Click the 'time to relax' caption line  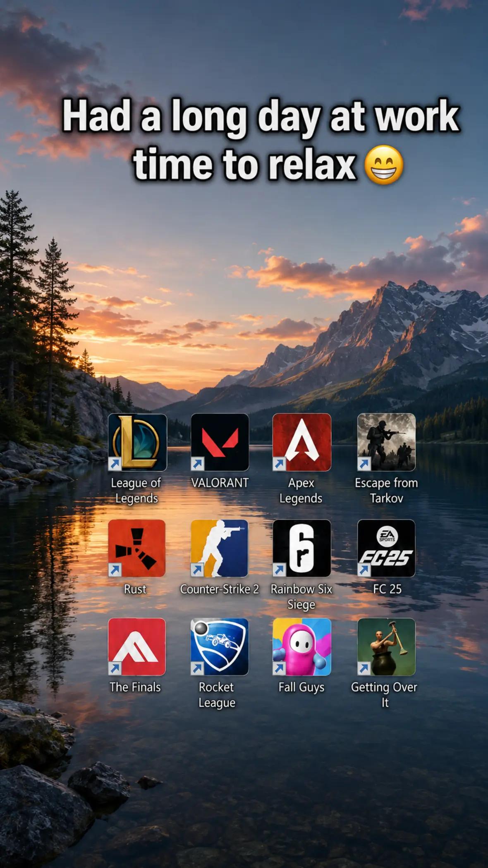[x=244, y=165]
